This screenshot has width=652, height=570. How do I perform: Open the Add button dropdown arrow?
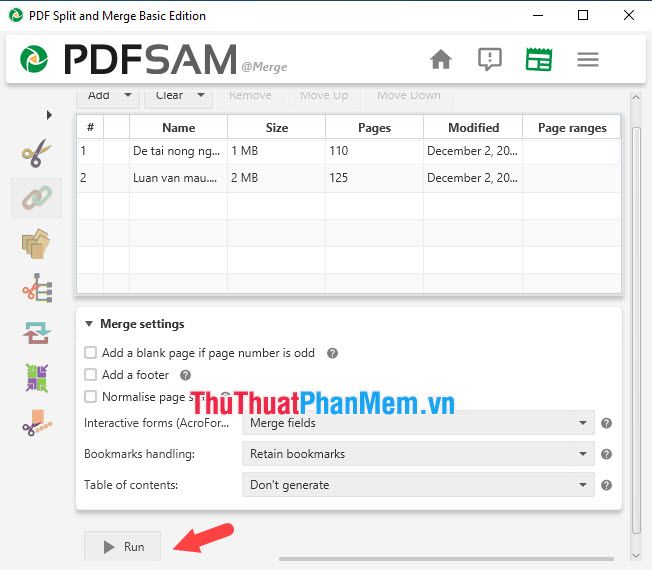point(128,95)
